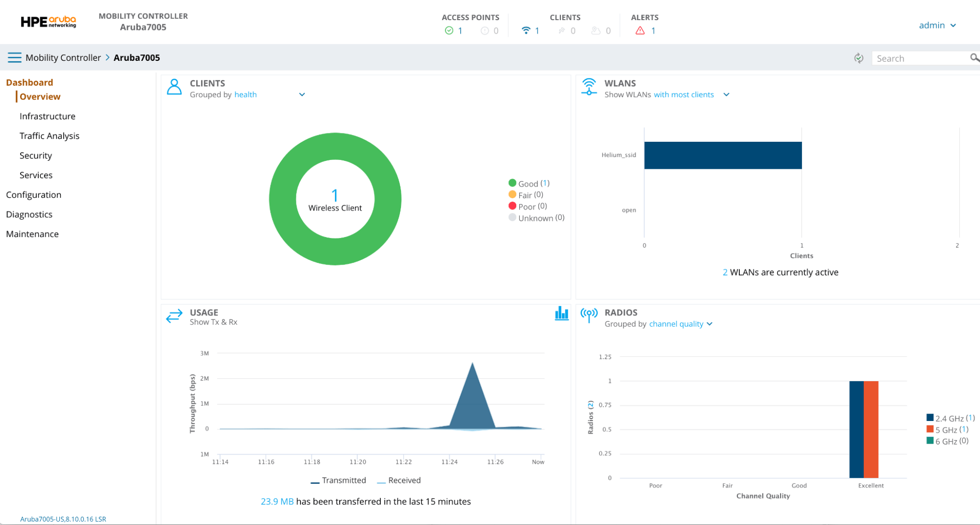Click the HPE Aruba Networking logo

tap(48, 22)
